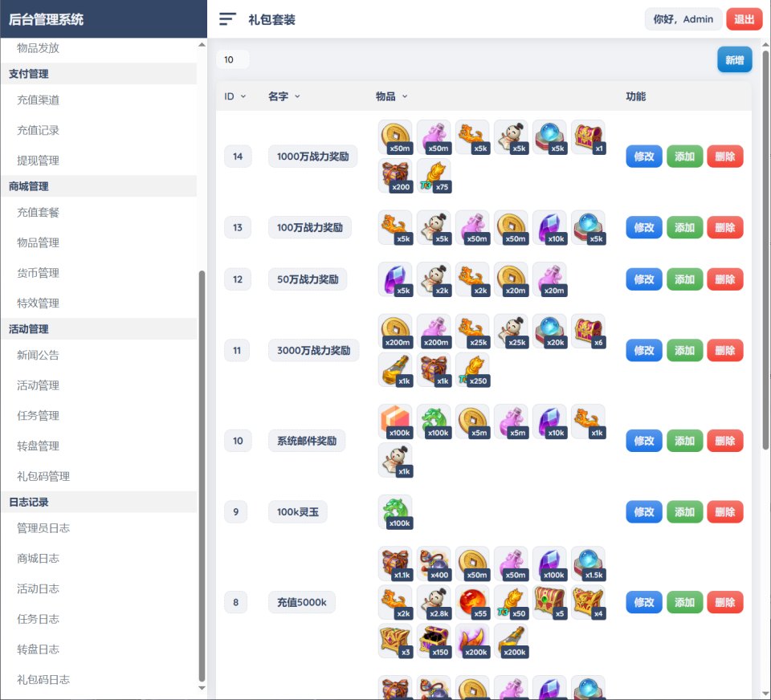Open 特效管理 in the sidebar

(x=38, y=303)
